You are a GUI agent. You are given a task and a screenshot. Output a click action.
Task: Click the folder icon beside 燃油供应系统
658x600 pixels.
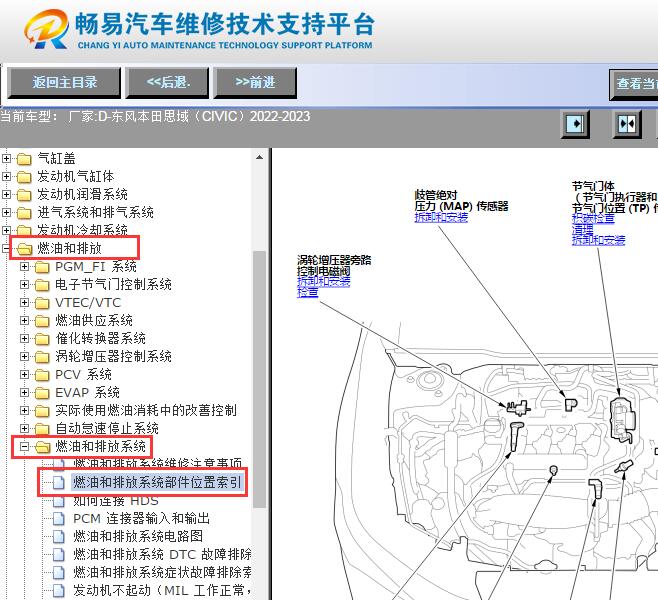pos(42,321)
